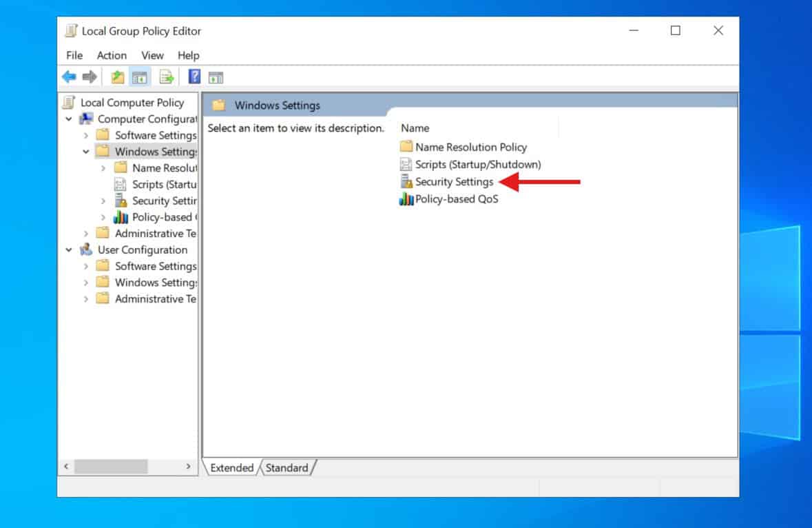The image size is (812, 528).
Task: Collapse the Computer Configuration node
Action: click(x=69, y=119)
